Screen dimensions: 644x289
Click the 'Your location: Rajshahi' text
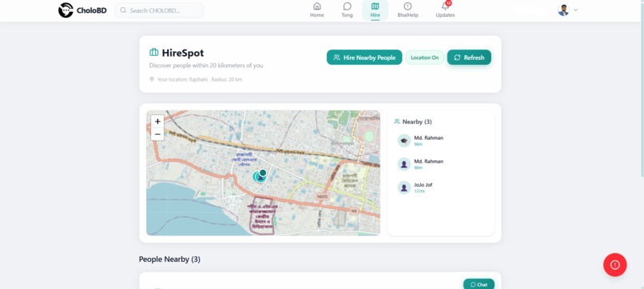point(200,80)
